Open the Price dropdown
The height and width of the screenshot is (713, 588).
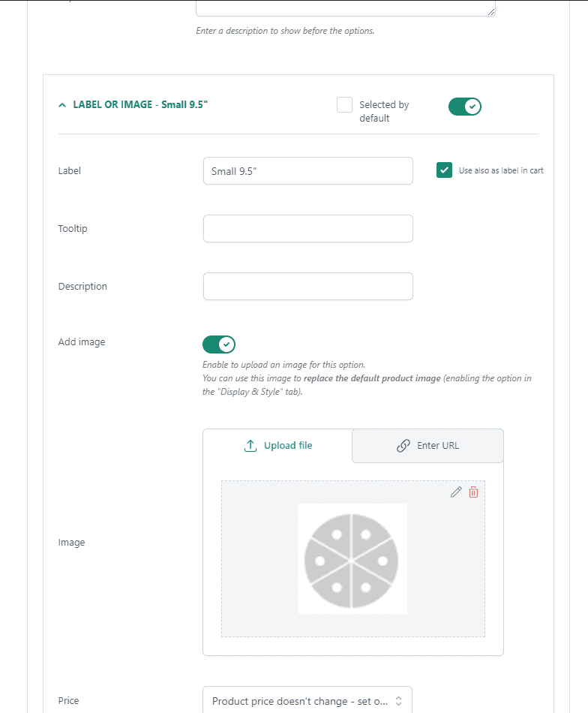coord(307,700)
